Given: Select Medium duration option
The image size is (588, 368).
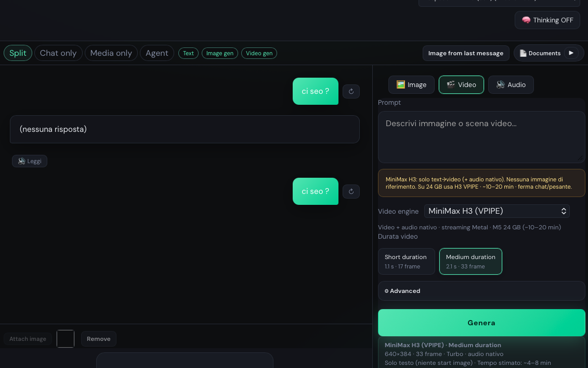Looking at the screenshot, I should pyautogui.click(x=471, y=261).
